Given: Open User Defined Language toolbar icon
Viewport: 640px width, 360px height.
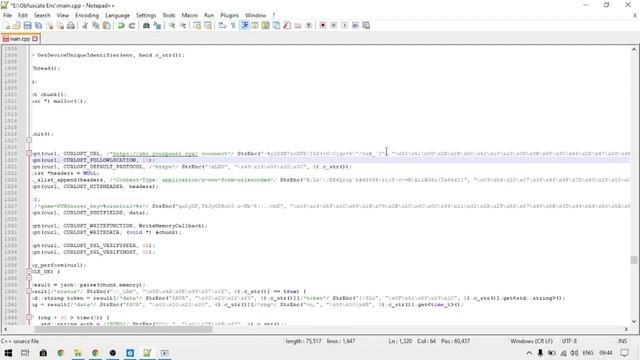Looking at the screenshot, I should (x=254, y=25).
